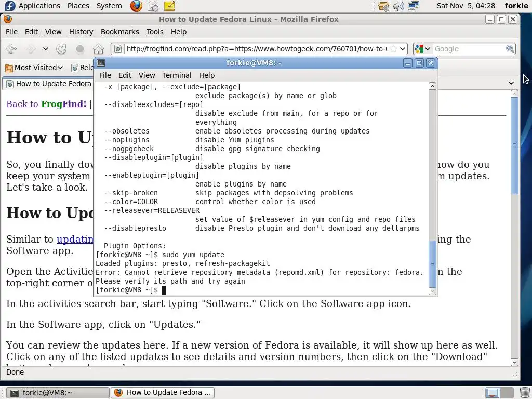Click Firefox Forward arrow button
The image size is (532, 399).
point(31,49)
